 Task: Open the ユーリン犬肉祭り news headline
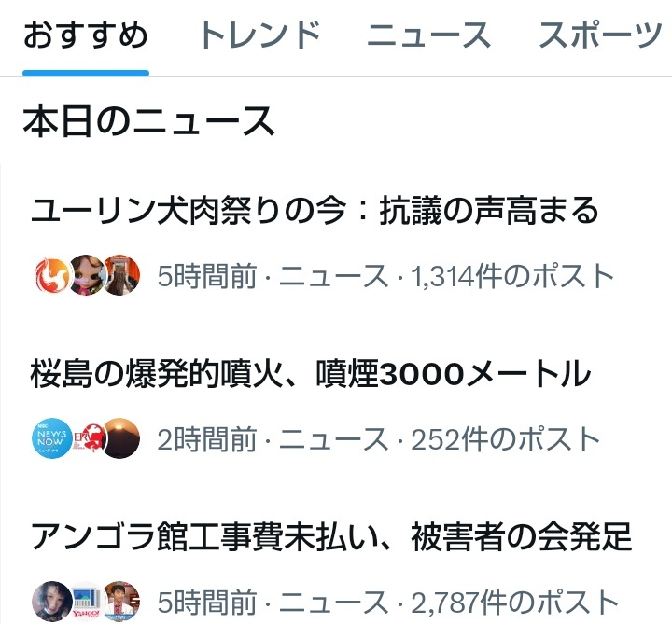click(x=315, y=211)
